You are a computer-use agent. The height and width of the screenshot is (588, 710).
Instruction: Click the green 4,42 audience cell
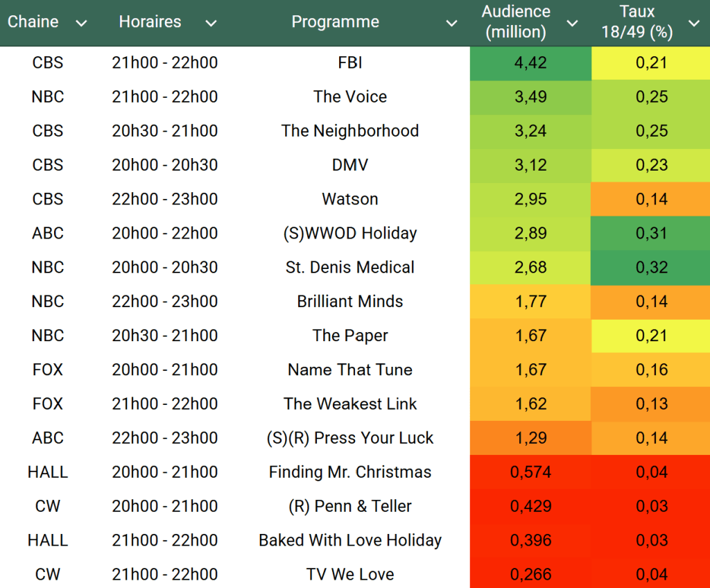[530, 63]
